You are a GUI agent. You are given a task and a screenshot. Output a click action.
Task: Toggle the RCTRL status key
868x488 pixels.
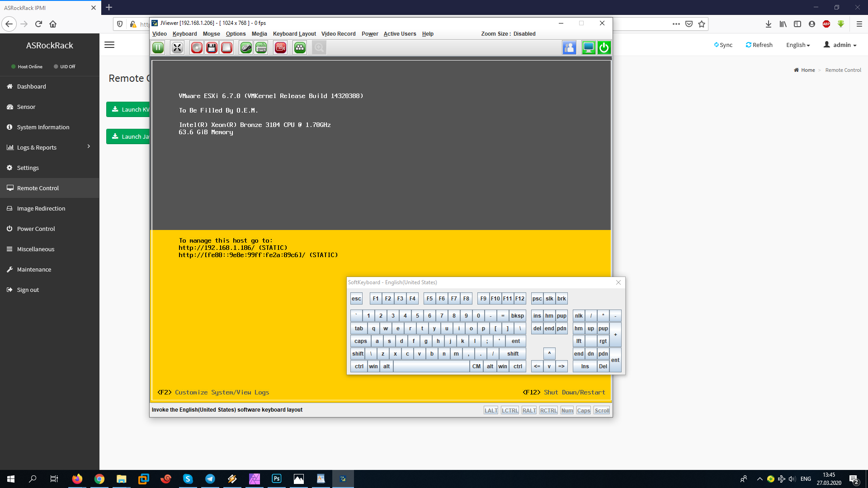tap(548, 410)
